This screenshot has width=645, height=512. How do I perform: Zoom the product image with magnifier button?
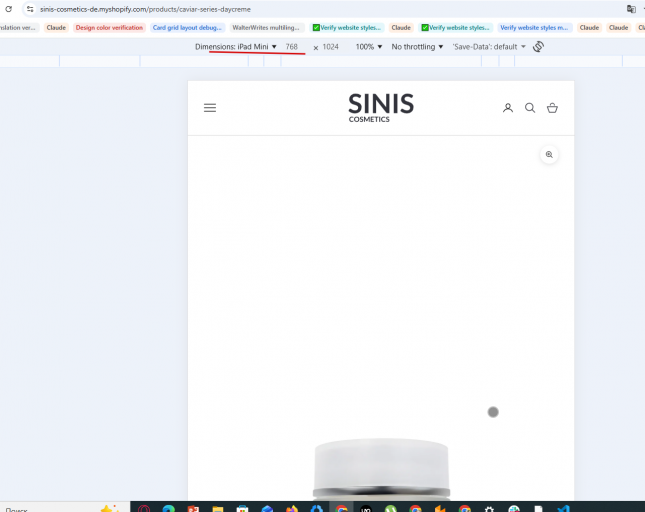pyautogui.click(x=549, y=155)
